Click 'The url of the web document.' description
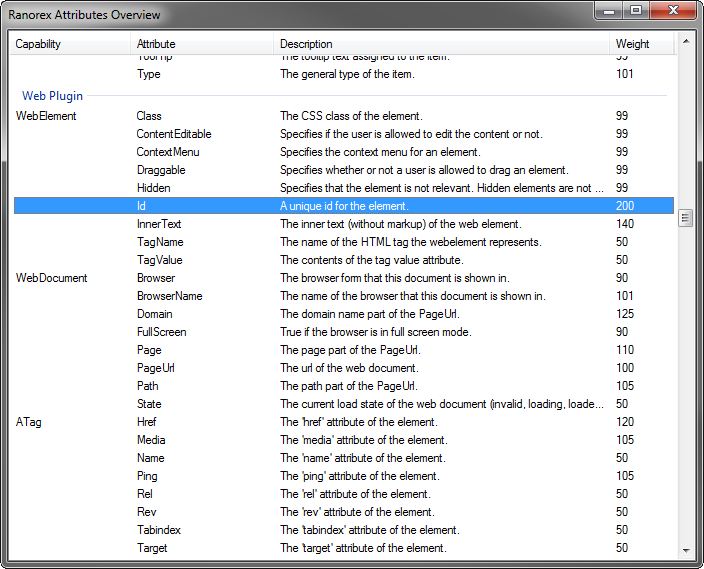 pyautogui.click(x=349, y=368)
